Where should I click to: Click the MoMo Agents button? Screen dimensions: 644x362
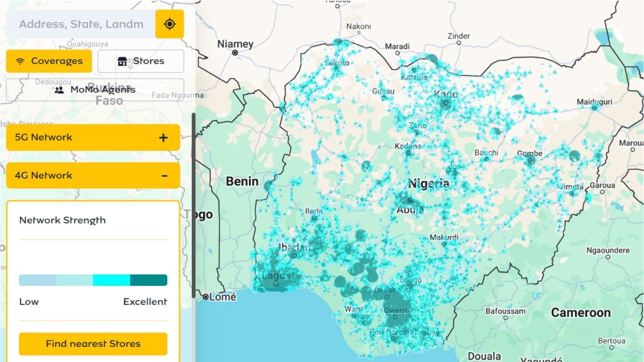pyautogui.click(x=94, y=90)
